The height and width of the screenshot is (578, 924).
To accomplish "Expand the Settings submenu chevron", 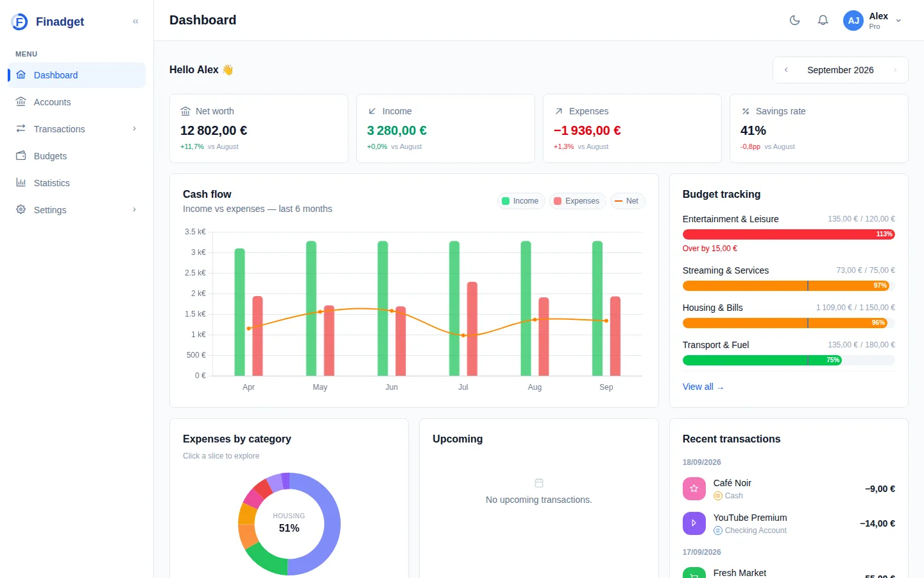I will point(134,209).
